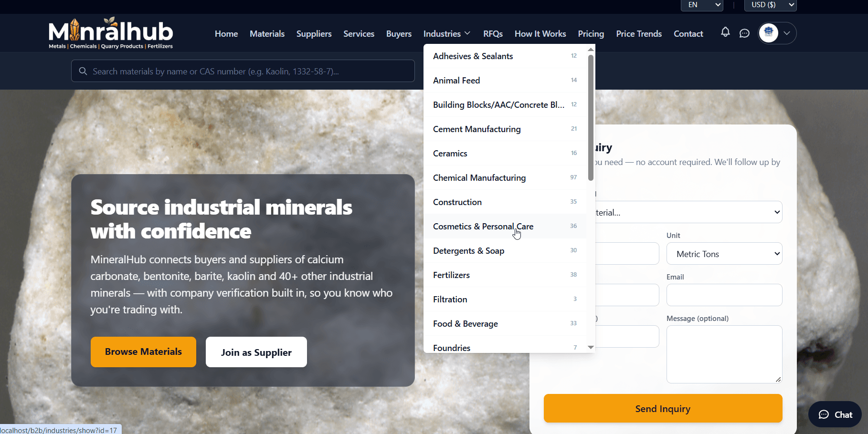Open the USD currency dropdown

(x=771, y=5)
